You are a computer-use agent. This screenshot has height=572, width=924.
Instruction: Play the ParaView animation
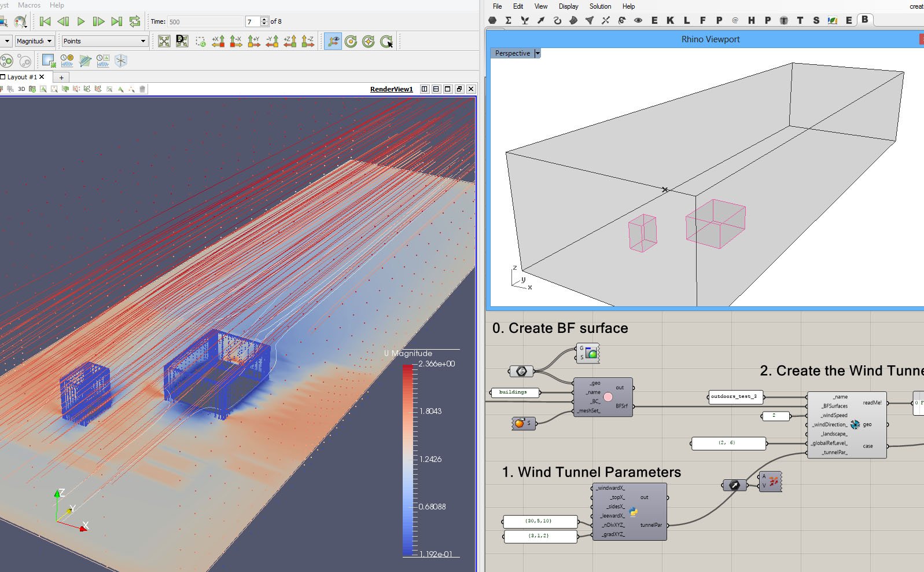click(81, 21)
